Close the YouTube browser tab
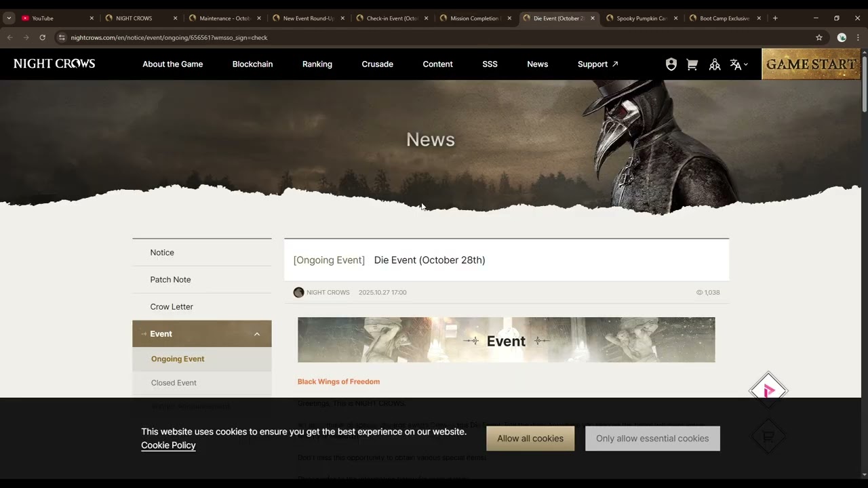This screenshot has height=488, width=868. tap(92, 18)
